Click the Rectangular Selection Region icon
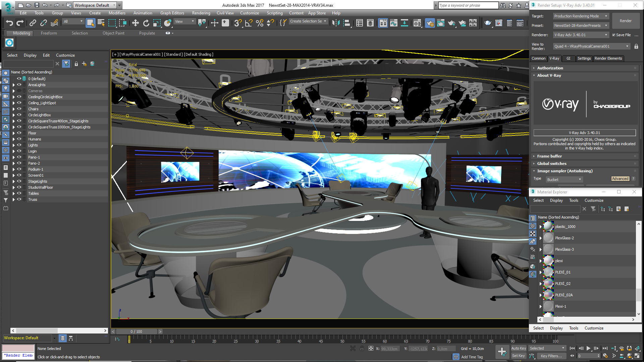 112,23
